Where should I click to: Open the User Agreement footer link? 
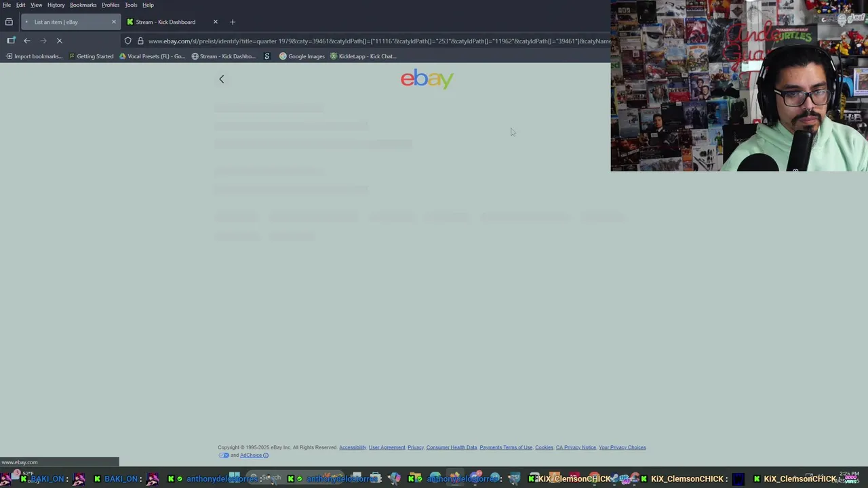pyautogui.click(x=387, y=447)
